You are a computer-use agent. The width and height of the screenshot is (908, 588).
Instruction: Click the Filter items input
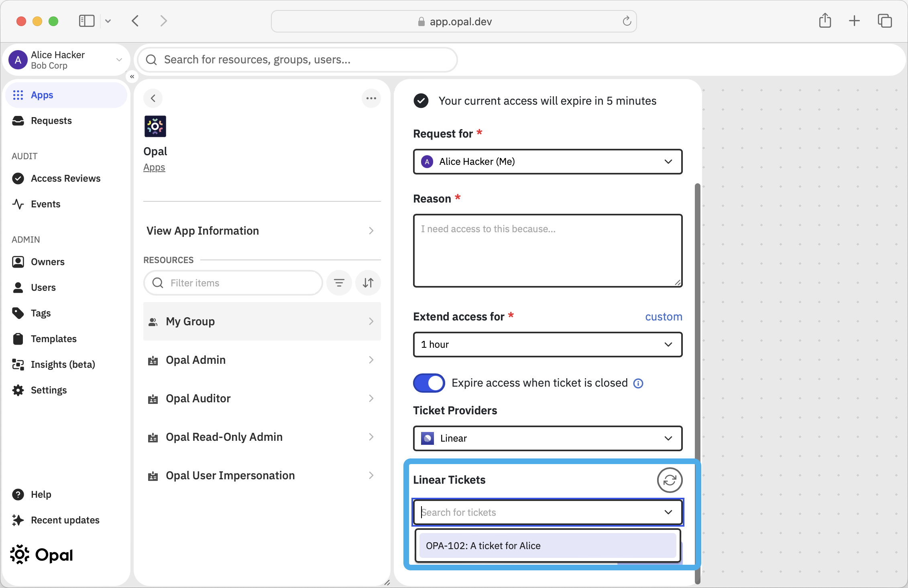coord(233,283)
